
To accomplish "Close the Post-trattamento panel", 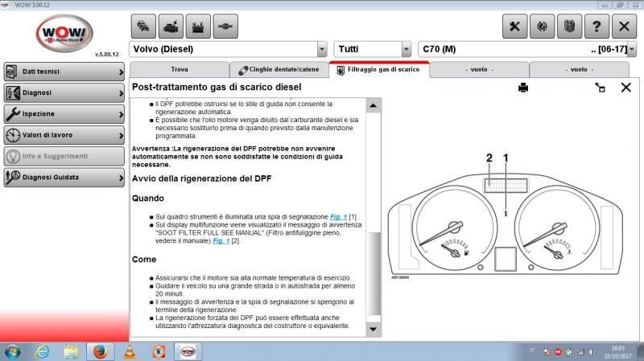I will coord(626,88).
